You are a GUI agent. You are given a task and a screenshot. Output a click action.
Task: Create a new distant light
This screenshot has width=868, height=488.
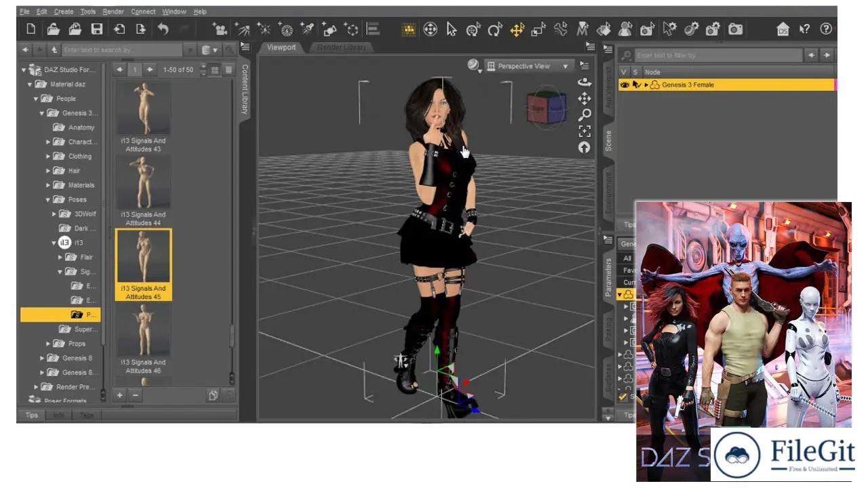click(242, 29)
